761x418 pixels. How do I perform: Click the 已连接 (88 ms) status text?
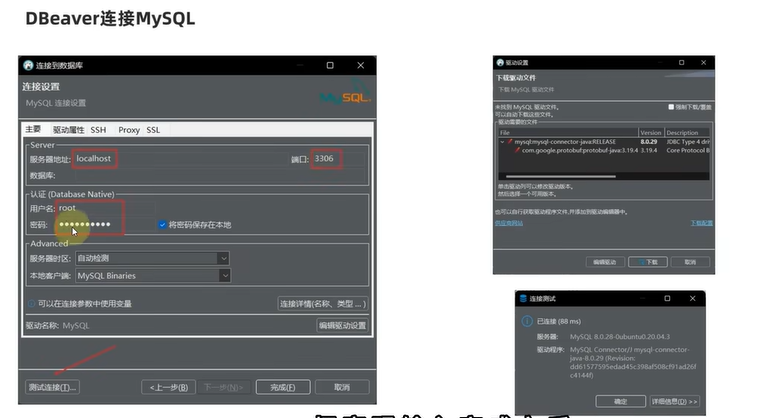(x=559, y=321)
